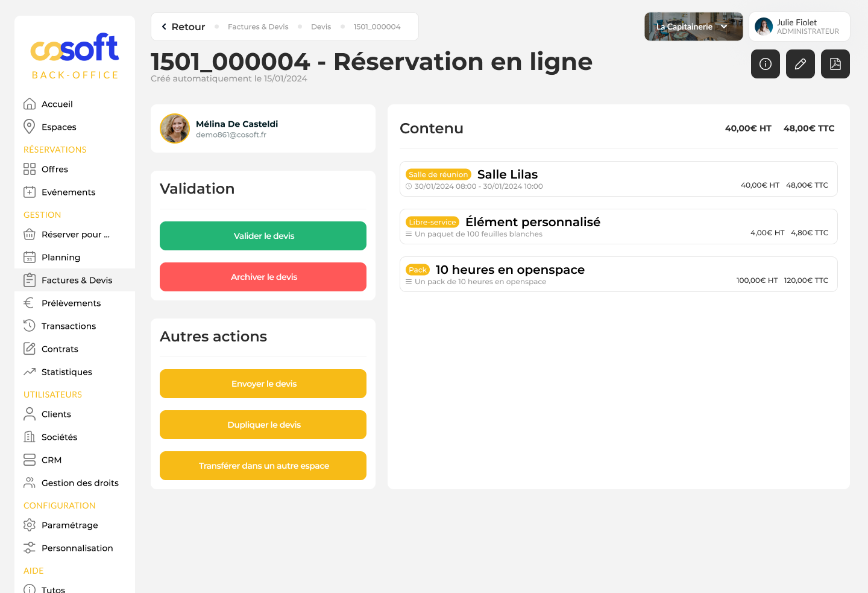Click the 4,80€ TTC price
Viewport: 868px width, 593px height.
click(810, 232)
